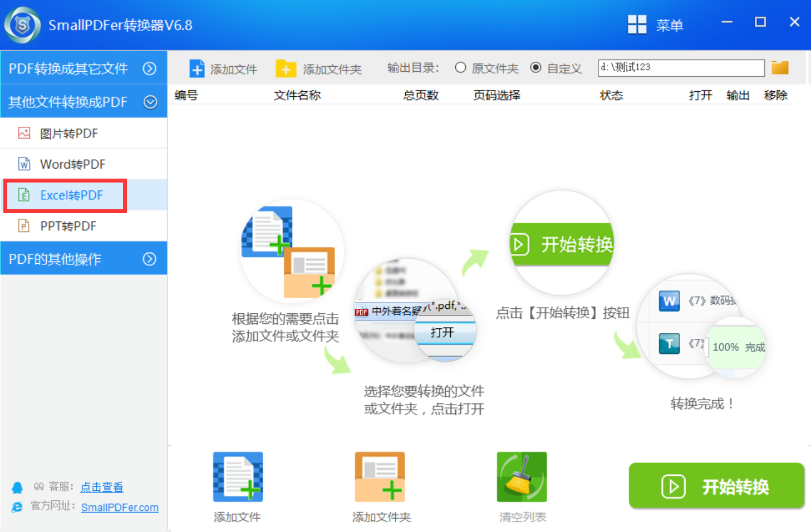Viewport: 811px width, 532px height.
Task: Click the yellow add folder toolbar icon
Action: tap(286, 68)
